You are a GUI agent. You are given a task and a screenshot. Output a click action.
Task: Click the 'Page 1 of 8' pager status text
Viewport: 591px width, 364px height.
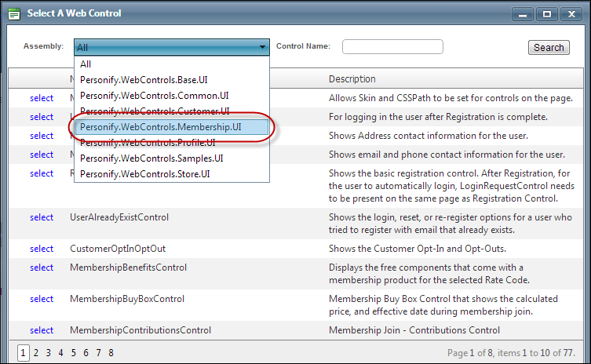pos(469,353)
